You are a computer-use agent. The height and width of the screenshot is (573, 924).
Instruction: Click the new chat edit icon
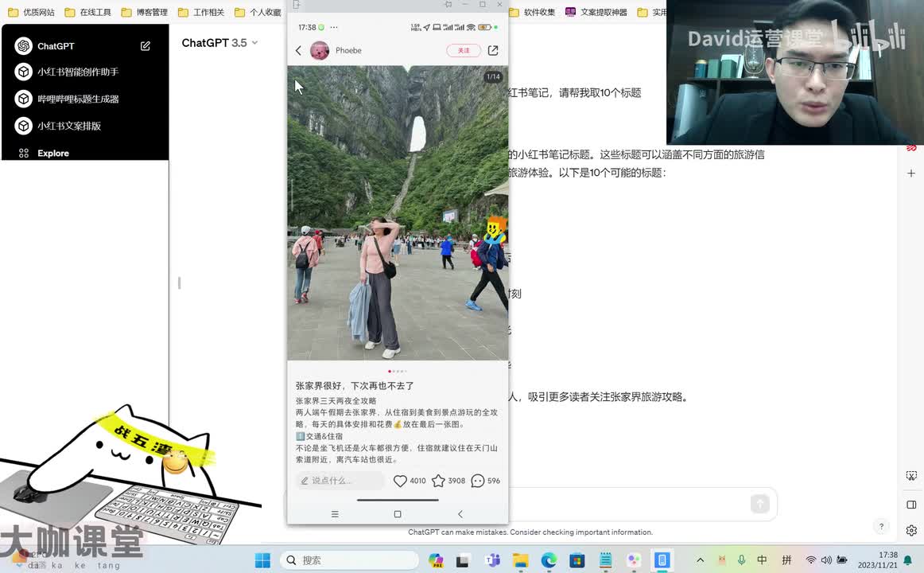coord(146,46)
